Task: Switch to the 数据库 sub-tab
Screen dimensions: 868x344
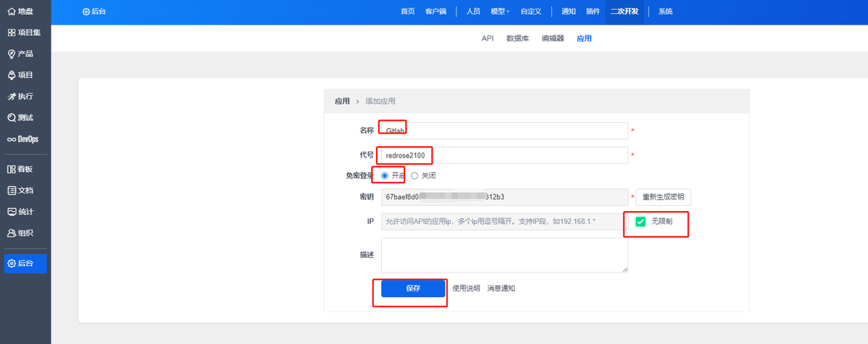Action: (518, 38)
